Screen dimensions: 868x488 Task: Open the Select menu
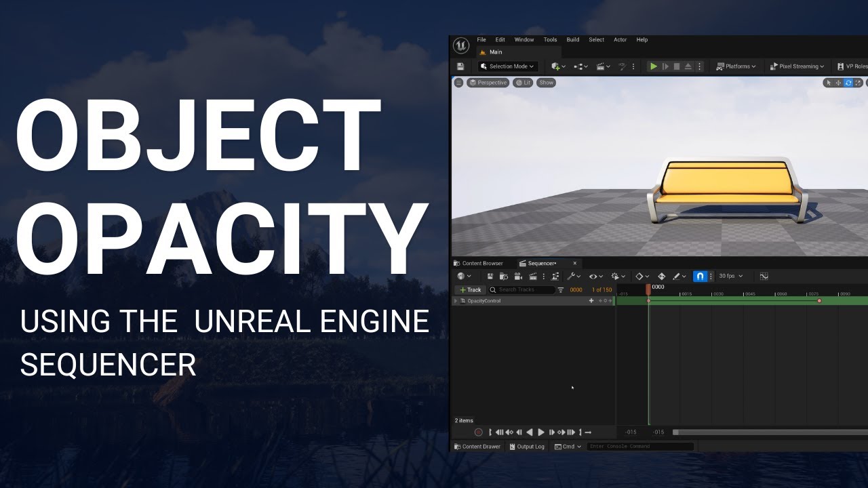(x=596, y=40)
